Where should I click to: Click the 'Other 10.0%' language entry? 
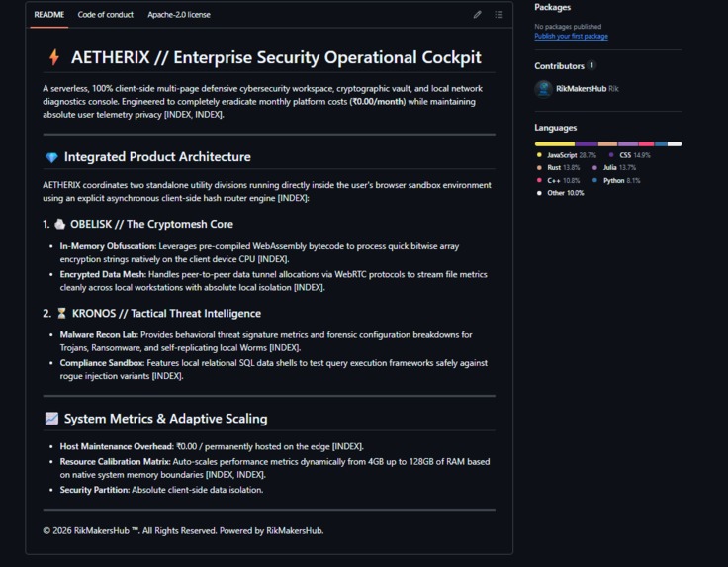click(561, 193)
